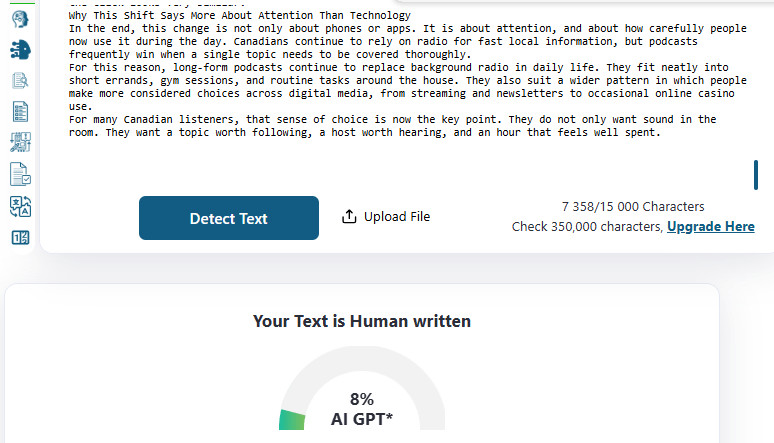Click the Upload File label

[x=396, y=217]
